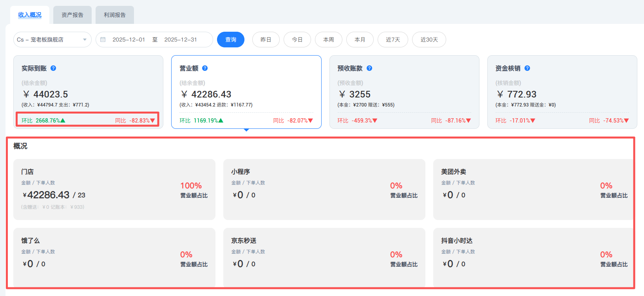Click the blue 查询 button

pyautogui.click(x=231, y=40)
